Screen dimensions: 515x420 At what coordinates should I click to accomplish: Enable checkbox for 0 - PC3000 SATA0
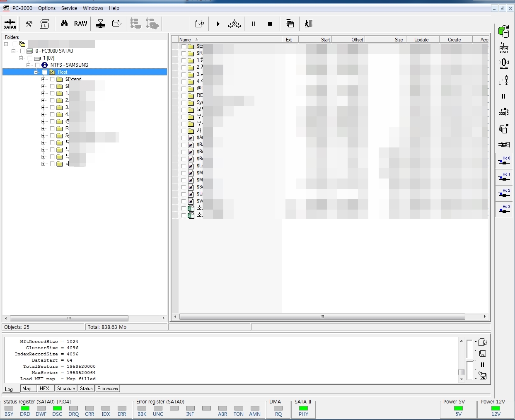[x=22, y=51]
